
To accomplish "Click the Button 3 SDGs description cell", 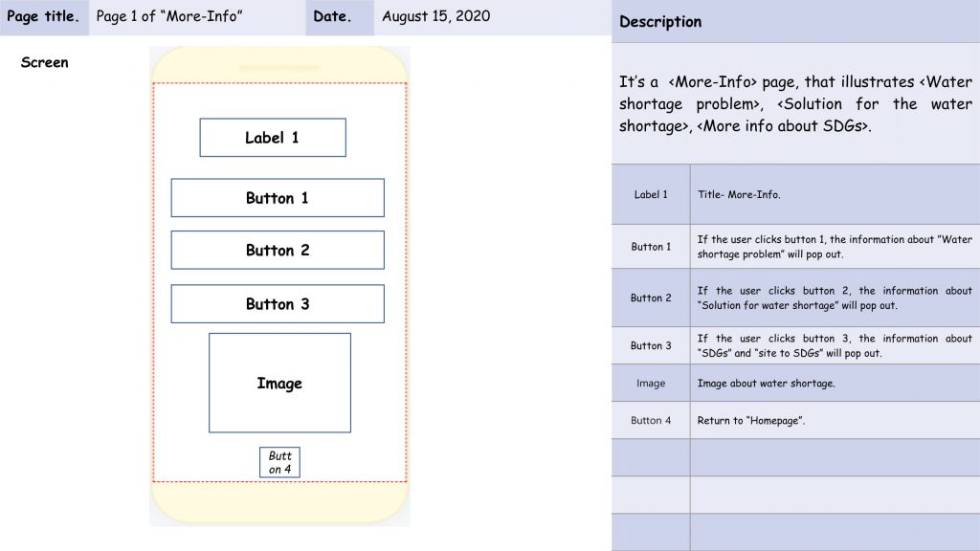I will 835,345.
